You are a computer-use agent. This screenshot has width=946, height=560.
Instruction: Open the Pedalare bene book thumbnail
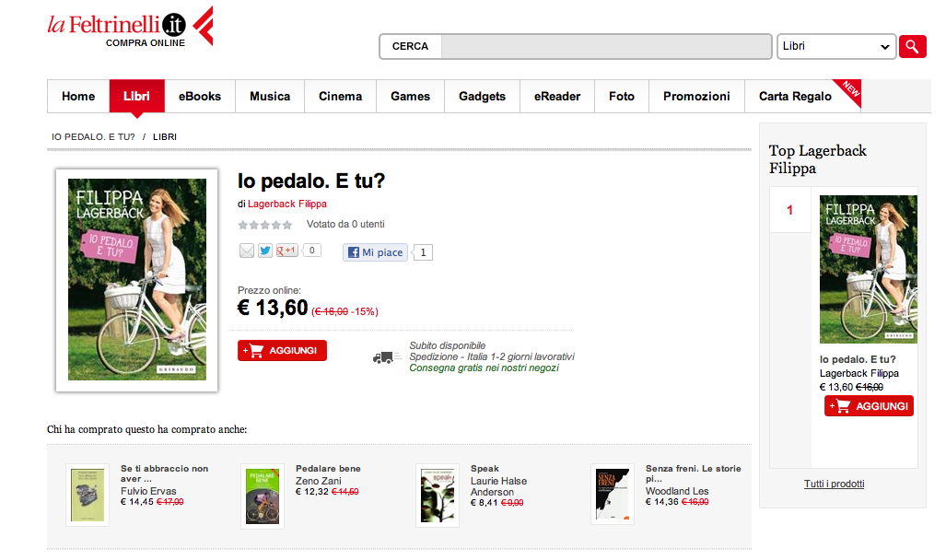[263, 496]
